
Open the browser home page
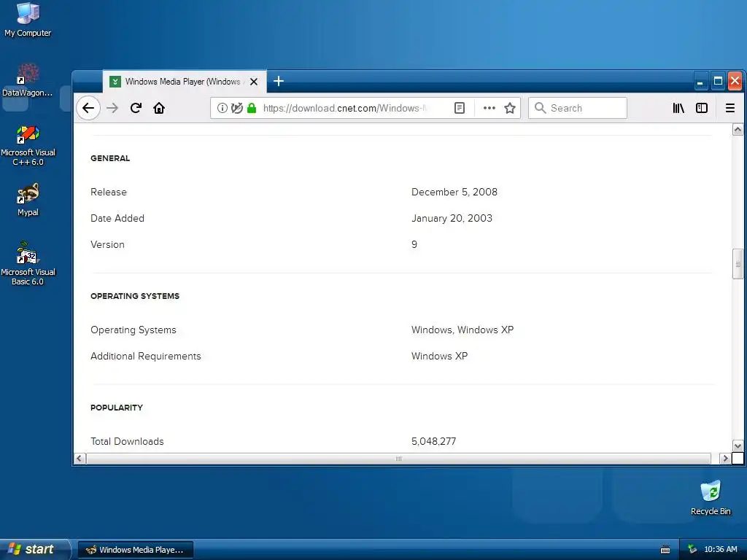click(159, 108)
